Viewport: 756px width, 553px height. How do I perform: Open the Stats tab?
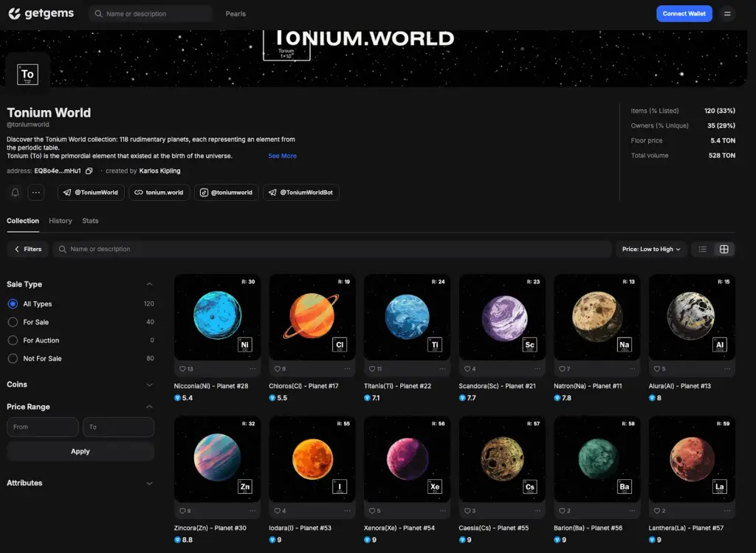click(x=90, y=221)
